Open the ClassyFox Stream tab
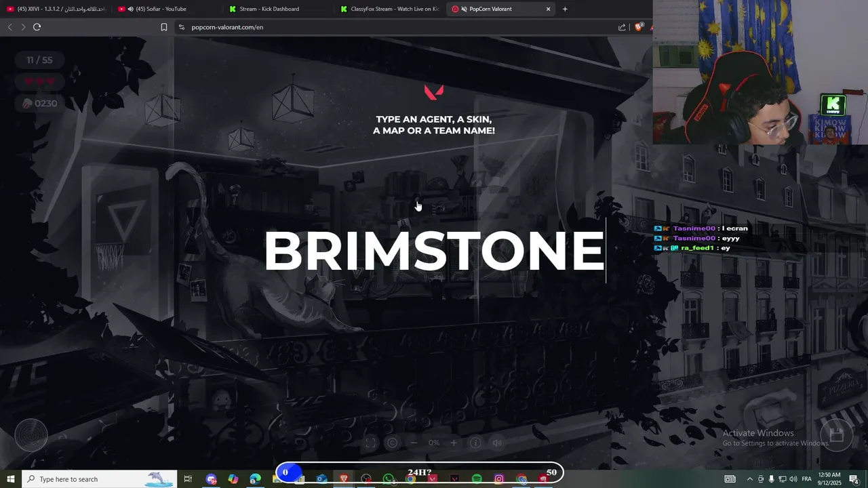This screenshot has width=868, height=488. (390, 9)
